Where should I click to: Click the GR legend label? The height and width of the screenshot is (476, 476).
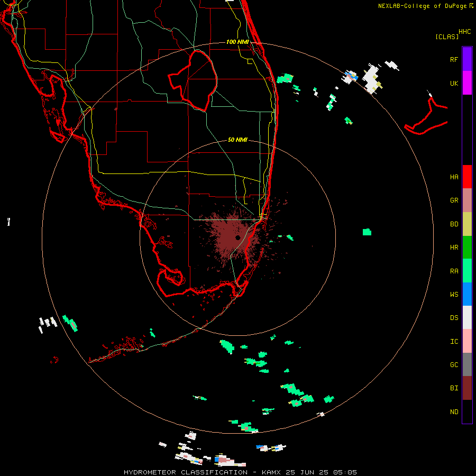(x=454, y=200)
